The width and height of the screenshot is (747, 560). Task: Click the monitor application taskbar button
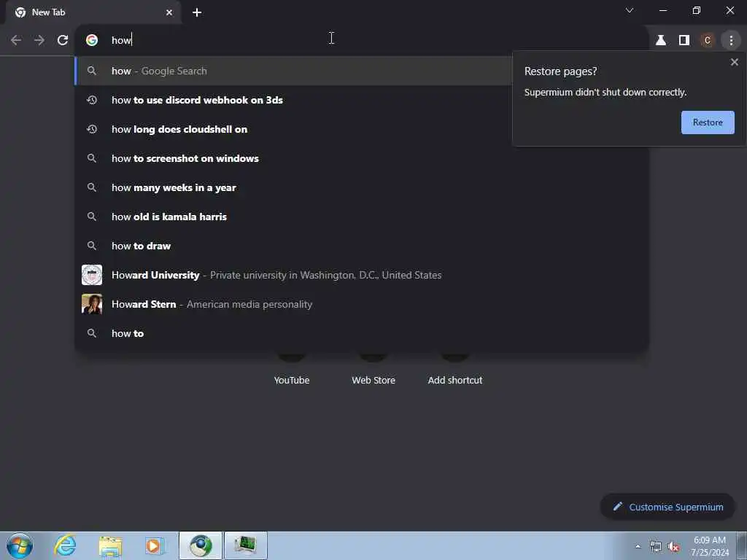point(246,545)
